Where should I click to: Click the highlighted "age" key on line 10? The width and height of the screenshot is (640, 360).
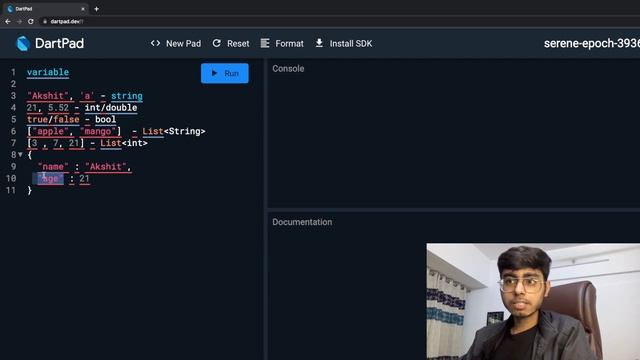coord(50,179)
